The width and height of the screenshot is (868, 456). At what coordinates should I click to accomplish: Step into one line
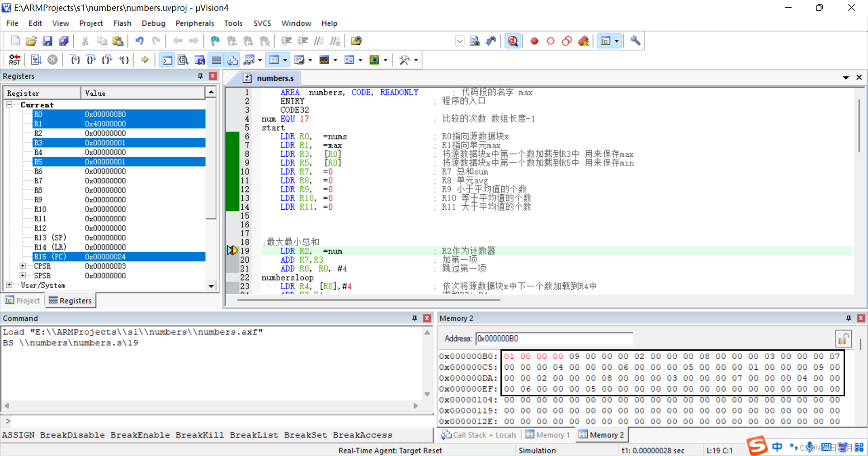75,60
